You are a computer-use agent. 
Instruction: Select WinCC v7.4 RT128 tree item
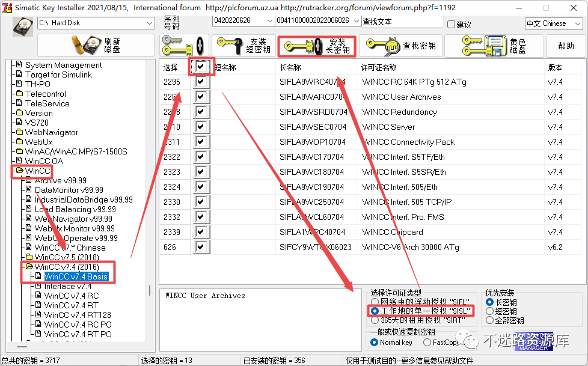click(78, 315)
